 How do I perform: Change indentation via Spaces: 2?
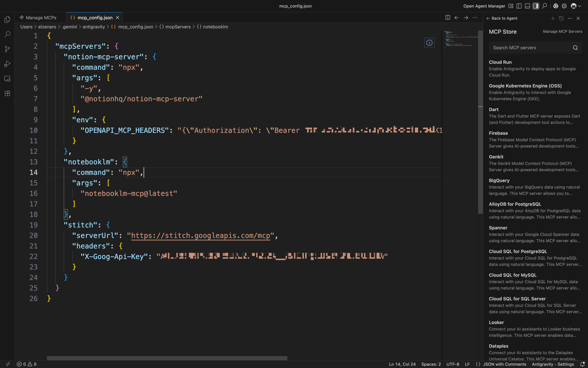[431, 364]
